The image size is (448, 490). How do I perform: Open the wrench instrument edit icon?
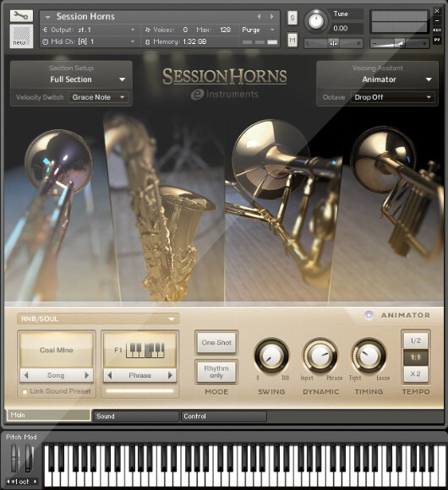21,15
